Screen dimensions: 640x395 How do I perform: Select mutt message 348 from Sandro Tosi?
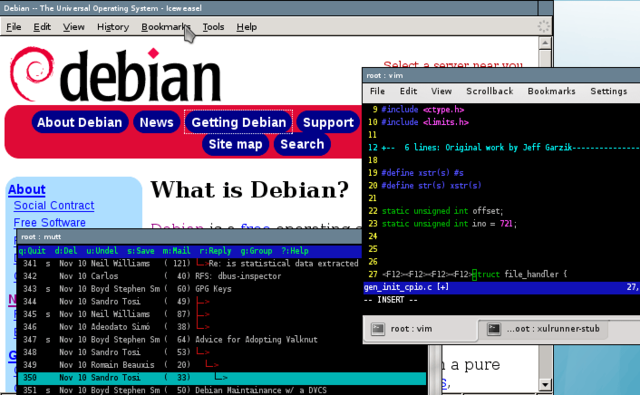[x=222, y=352]
